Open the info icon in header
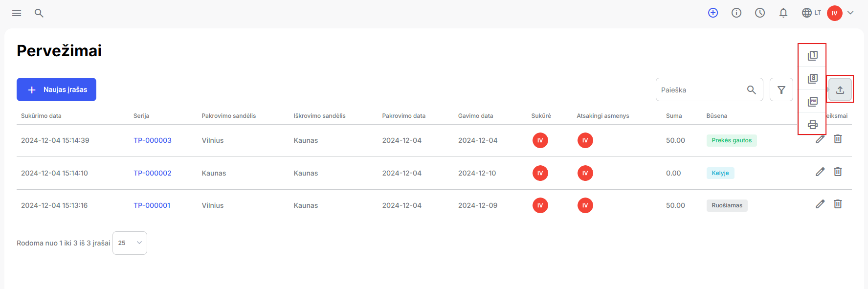 736,13
